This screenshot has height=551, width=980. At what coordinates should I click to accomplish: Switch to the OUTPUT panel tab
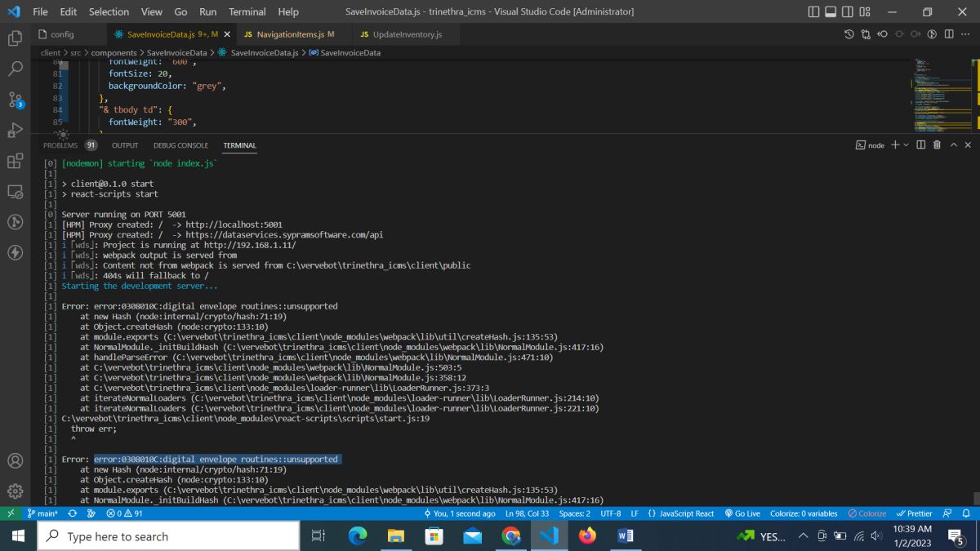[125, 145]
